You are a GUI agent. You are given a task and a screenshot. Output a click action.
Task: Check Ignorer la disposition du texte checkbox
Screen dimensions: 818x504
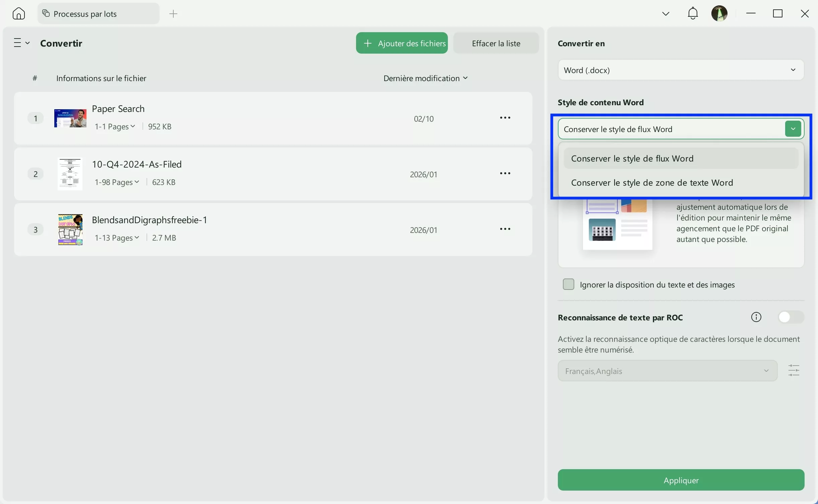point(568,284)
